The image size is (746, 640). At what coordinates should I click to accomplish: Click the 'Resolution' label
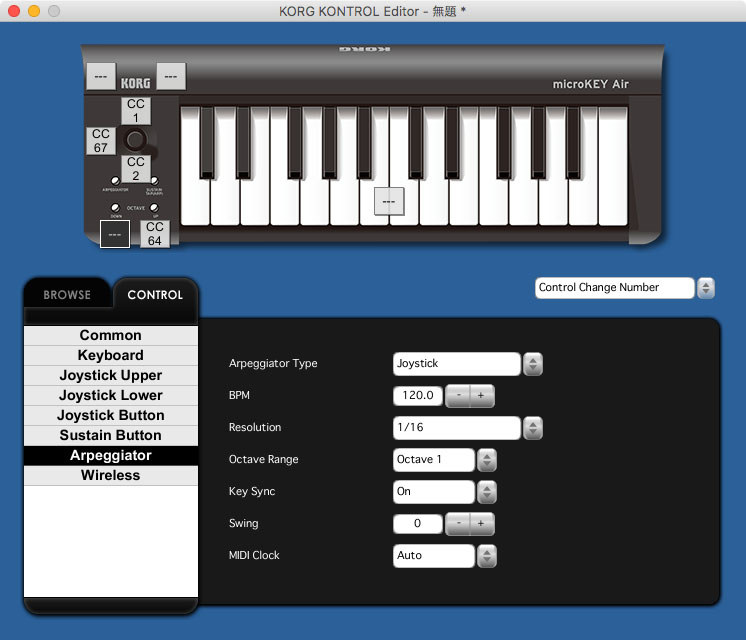click(x=255, y=427)
